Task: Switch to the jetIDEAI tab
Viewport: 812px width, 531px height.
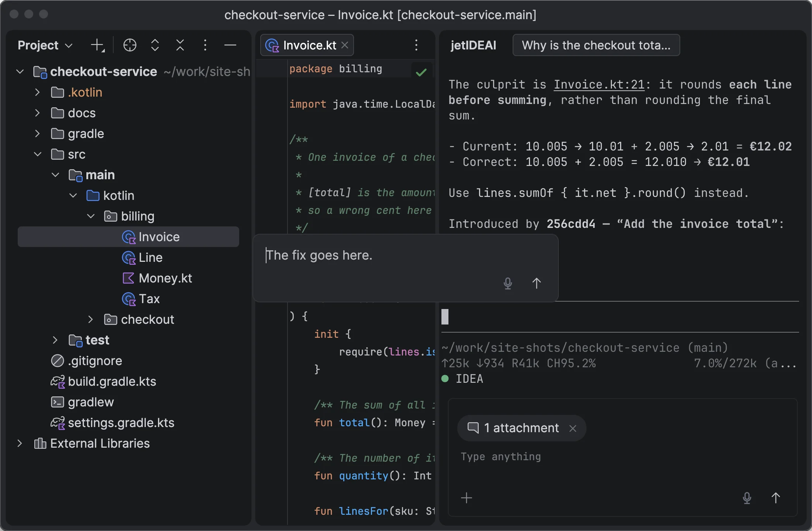Action: coord(473,45)
